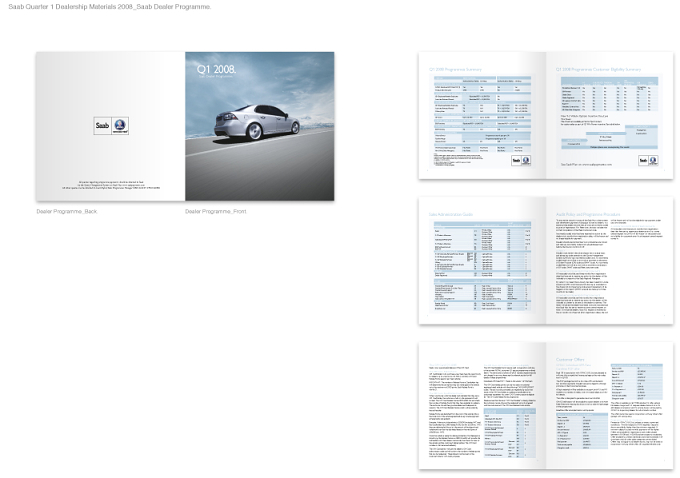Click the Saab logo on the Customer Eligibility page
Viewport: 680px width, 478px height.
pos(648,160)
